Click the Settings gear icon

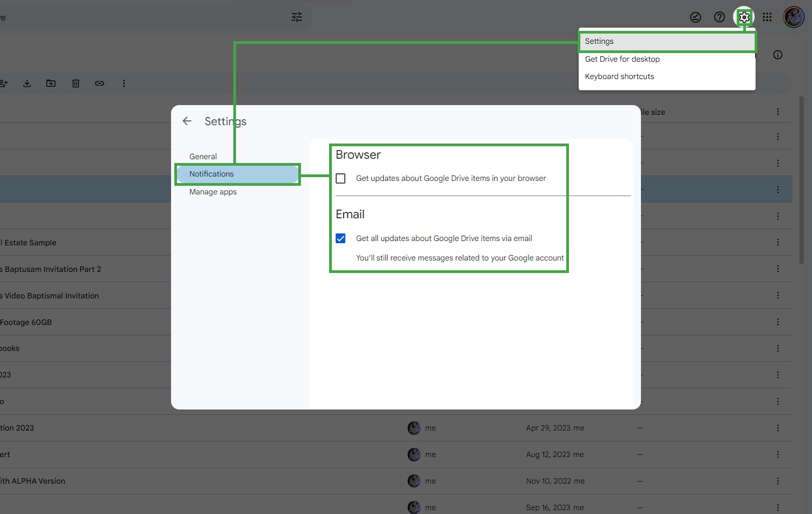(744, 17)
